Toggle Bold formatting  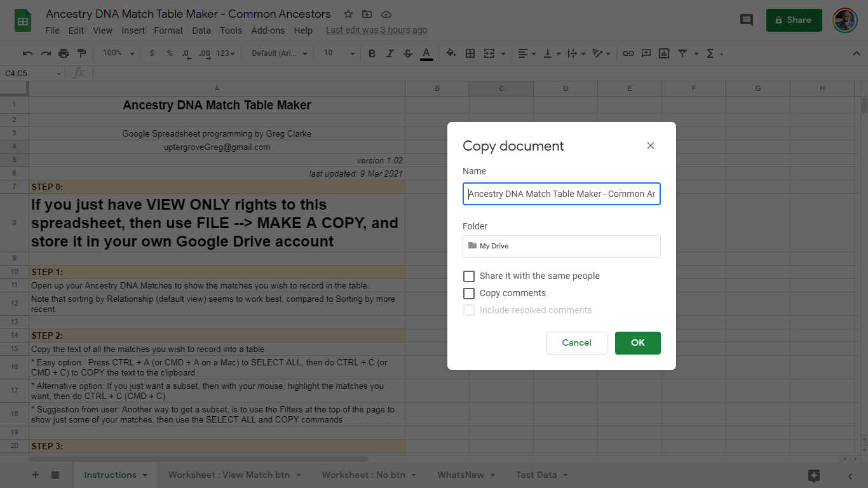[x=372, y=53]
